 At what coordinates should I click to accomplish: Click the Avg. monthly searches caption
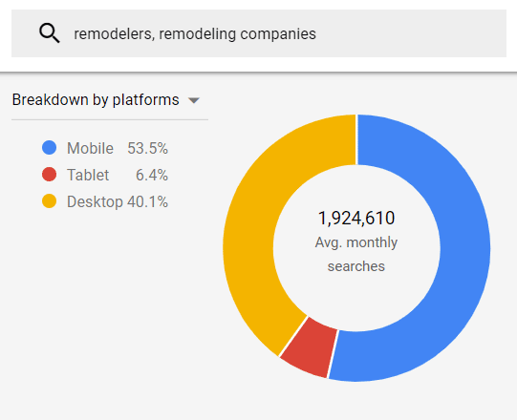coord(356,254)
